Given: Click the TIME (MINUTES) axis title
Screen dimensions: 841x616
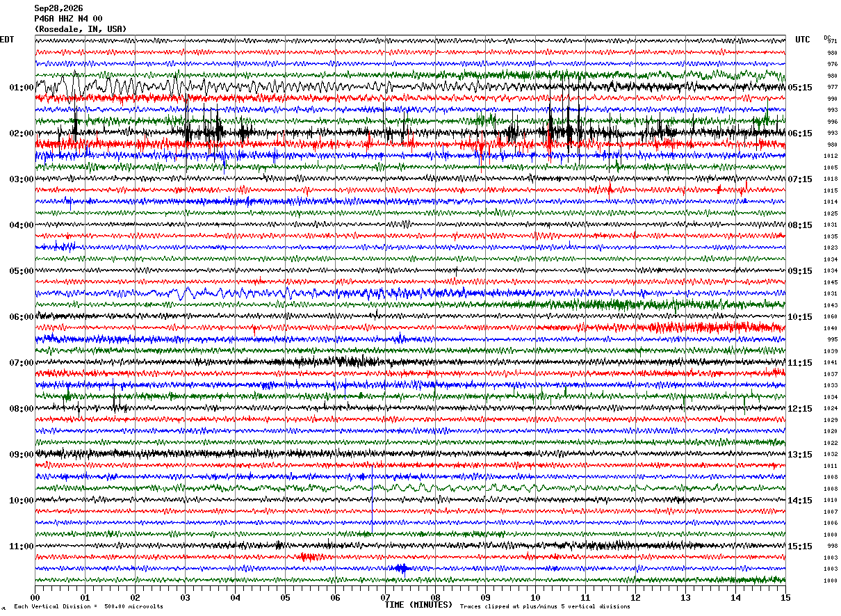Looking at the screenshot, I should [x=418, y=605].
